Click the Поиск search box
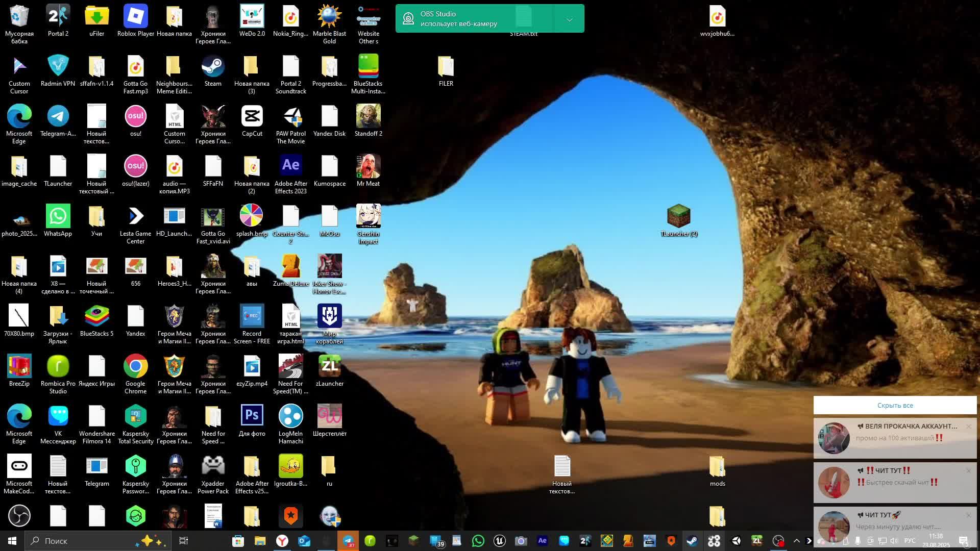The width and height of the screenshot is (980, 551). coord(82,541)
